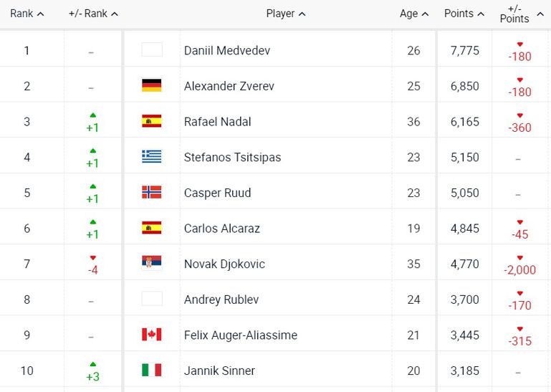The height and width of the screenshot is (392, 551).
Task: Click the Serbian flag next to Novak Djokovic
Action: pos(151,263)
